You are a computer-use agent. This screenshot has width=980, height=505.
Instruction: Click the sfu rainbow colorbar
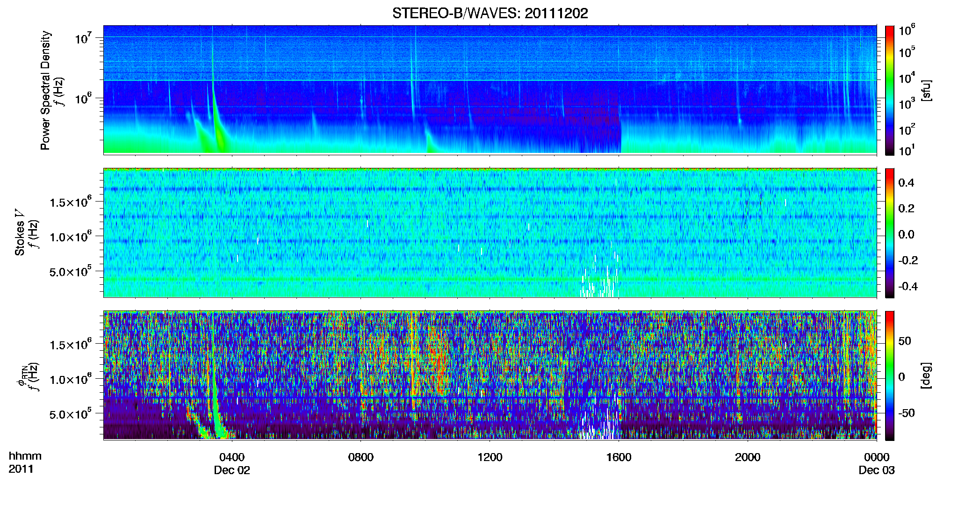point(890,90)
